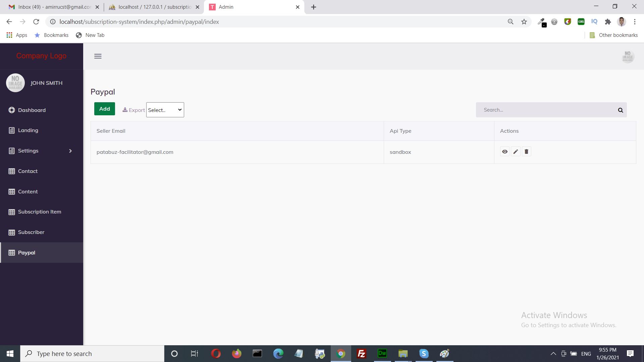The width and height of the screenshot is (644, 362).
Task: Open the Subscription Item sidebar entry
Action: 39,212
